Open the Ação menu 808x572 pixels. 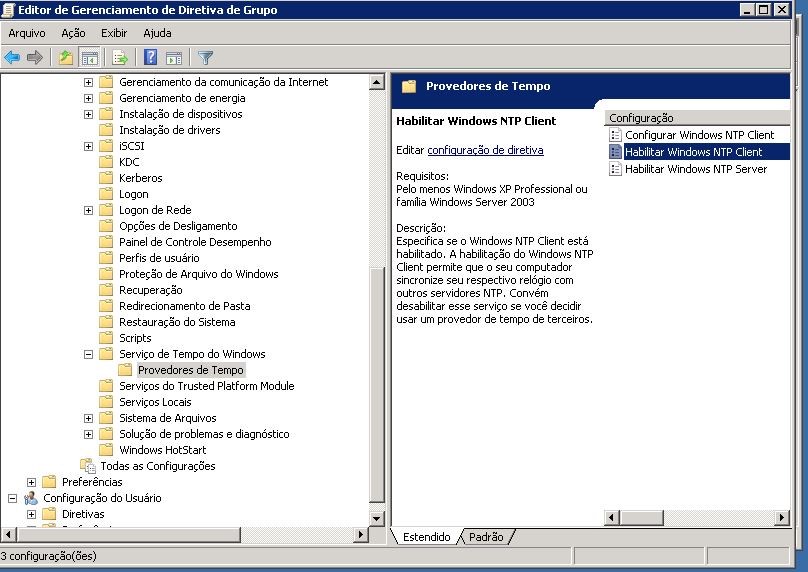(73, 33)
